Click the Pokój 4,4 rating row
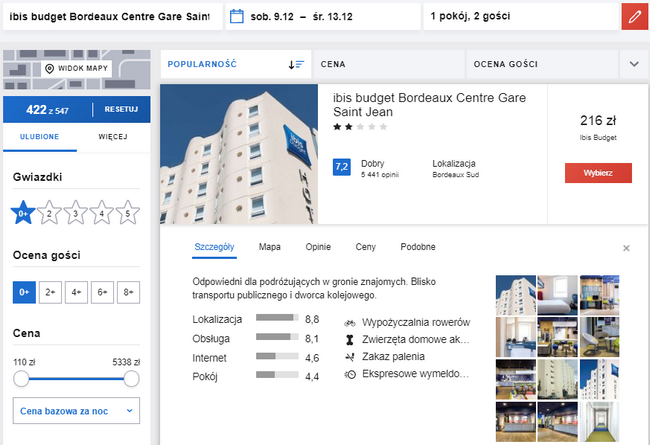650x445 pixels. click(x=256, y=377)
